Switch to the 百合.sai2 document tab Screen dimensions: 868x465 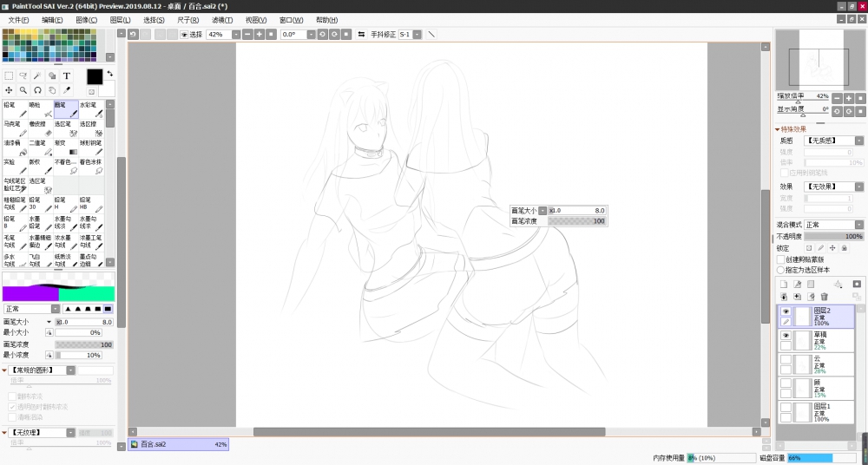(x=178, y=444)
